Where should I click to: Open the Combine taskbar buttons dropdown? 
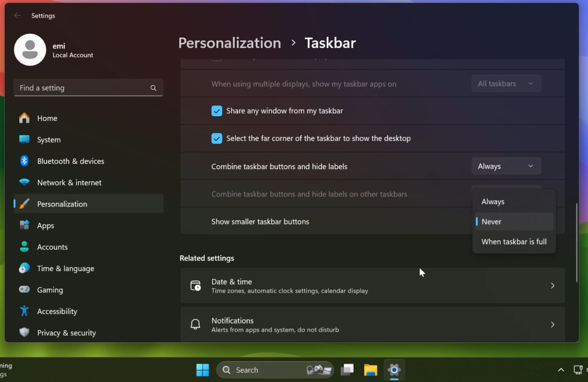[506, 166]
